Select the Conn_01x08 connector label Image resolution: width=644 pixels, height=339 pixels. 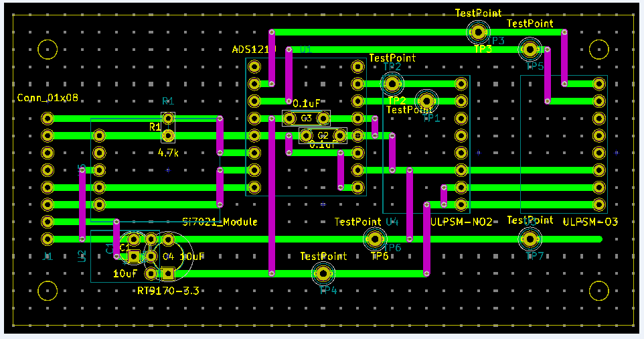pyautogui.click(x=48, y=98)
